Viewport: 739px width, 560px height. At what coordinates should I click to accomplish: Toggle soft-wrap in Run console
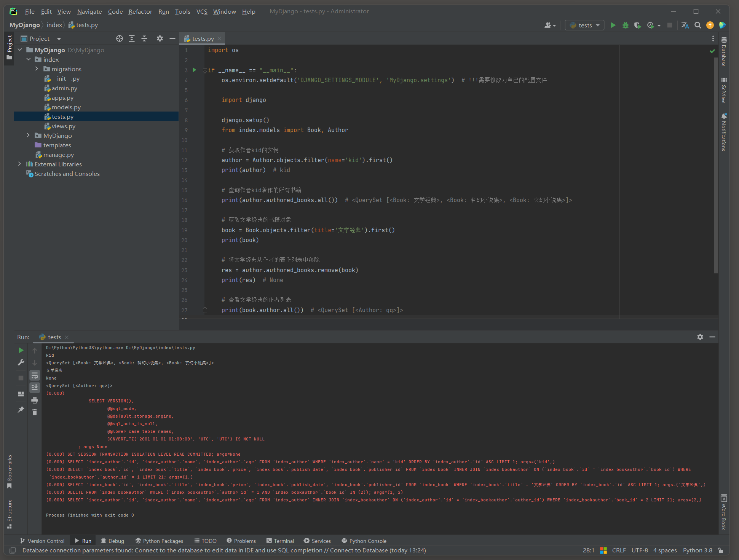[x=35, y=376]
